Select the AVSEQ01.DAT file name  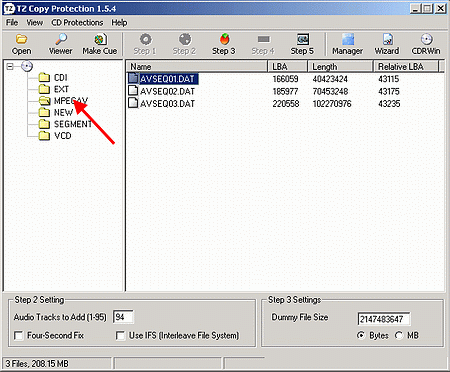tap(168, 79)
